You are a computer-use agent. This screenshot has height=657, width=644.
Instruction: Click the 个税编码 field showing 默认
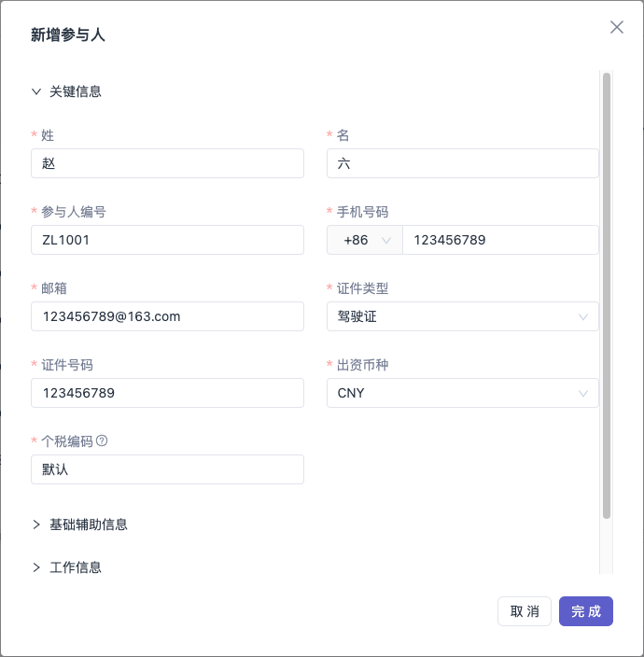tap(167, 469)
